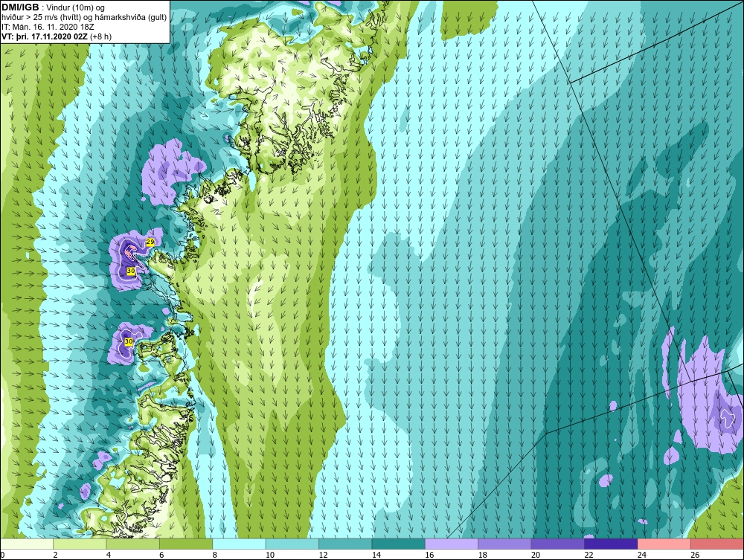The height and width of the screenshot is (560, 744).
Task: Click the legend tick label 8
Action: tap(215, 555)
